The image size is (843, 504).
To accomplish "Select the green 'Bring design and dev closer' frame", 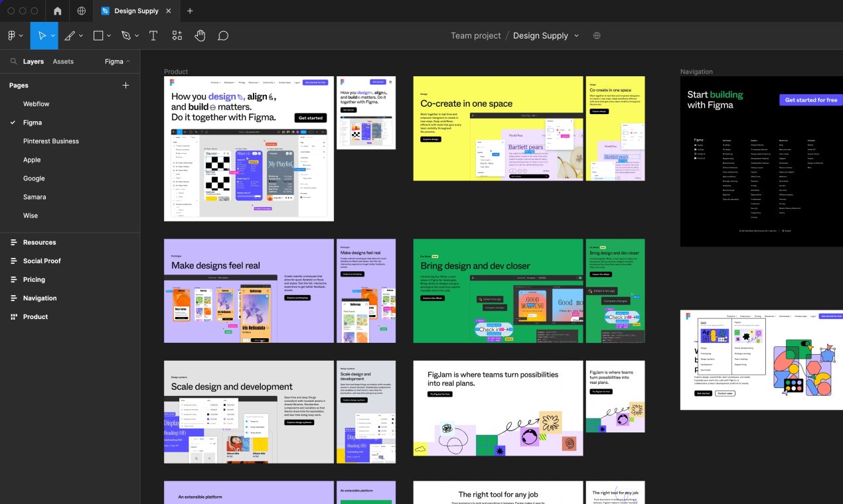I will coord(498,291).
